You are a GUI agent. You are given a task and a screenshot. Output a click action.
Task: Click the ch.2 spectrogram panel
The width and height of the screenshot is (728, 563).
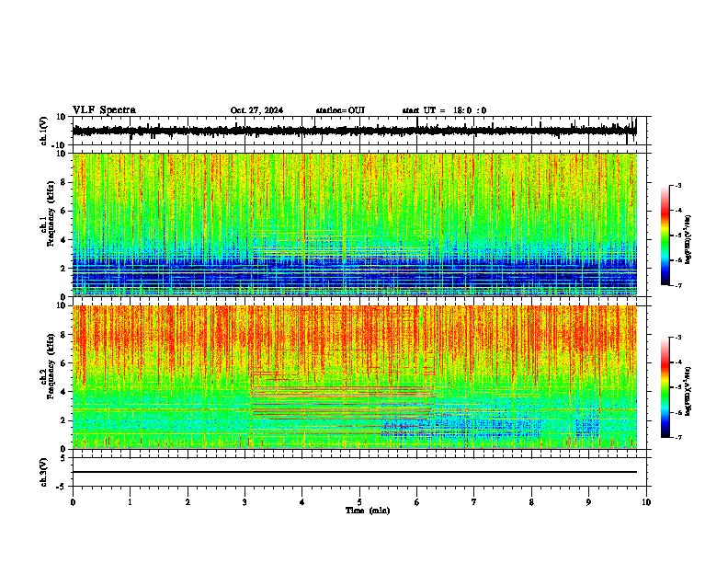click(x=354, y=377)
